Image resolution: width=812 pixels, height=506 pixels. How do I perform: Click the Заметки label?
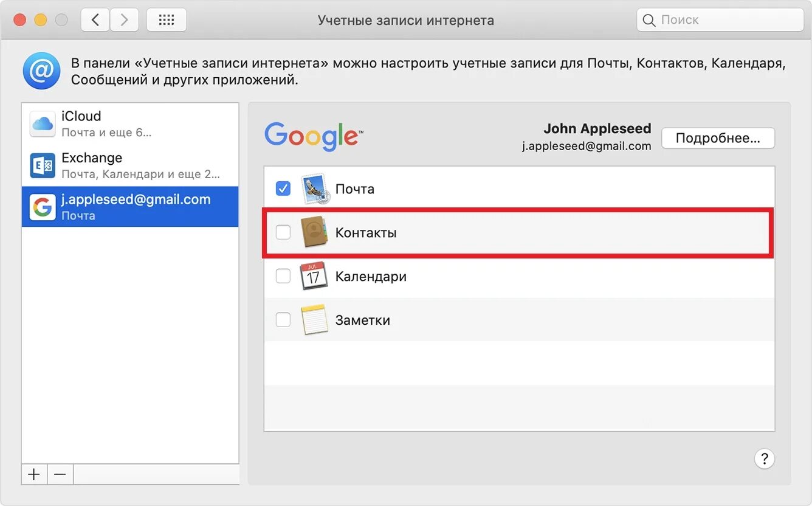coord(363,321)
